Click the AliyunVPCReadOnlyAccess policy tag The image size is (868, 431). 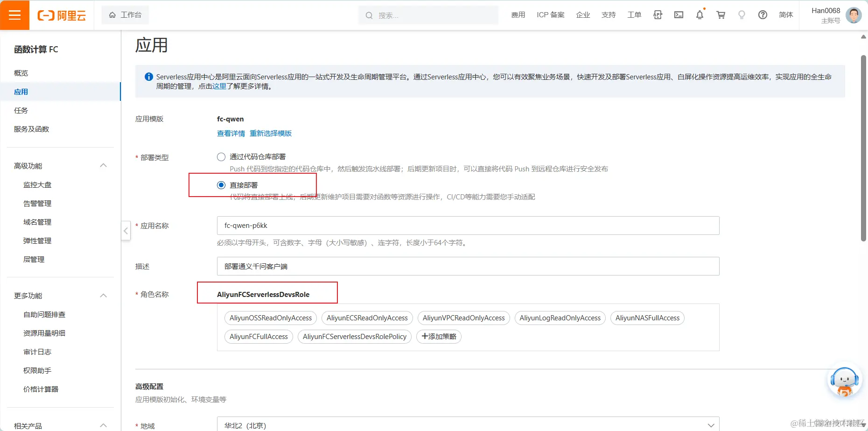[464, 318]
